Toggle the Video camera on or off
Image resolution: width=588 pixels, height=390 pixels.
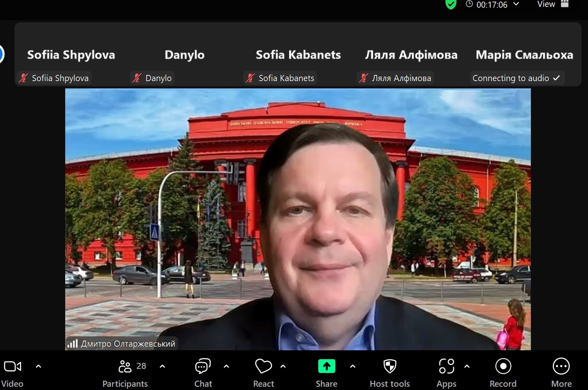pos(12,373)
